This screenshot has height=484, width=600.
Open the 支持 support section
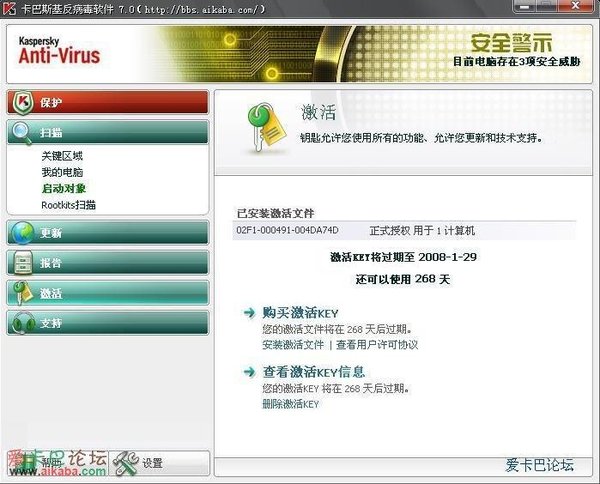click(x=108, y=323)
